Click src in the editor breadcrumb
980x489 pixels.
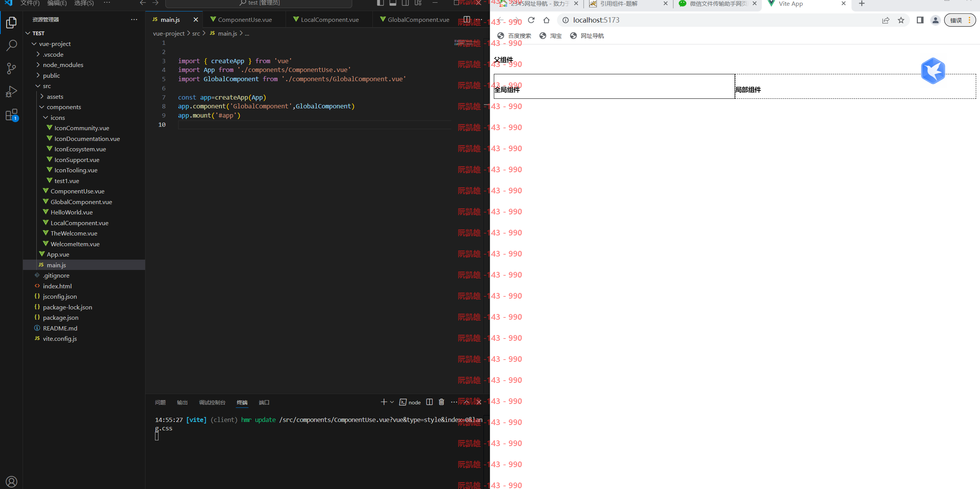point(196,34)
